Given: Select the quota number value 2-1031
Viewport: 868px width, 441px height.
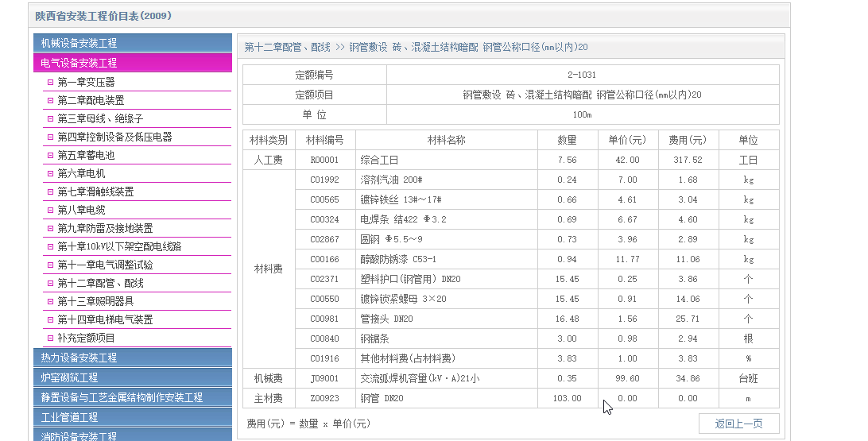Looking at the screenshot, I should pyautogui.click(x=582, y=75).
